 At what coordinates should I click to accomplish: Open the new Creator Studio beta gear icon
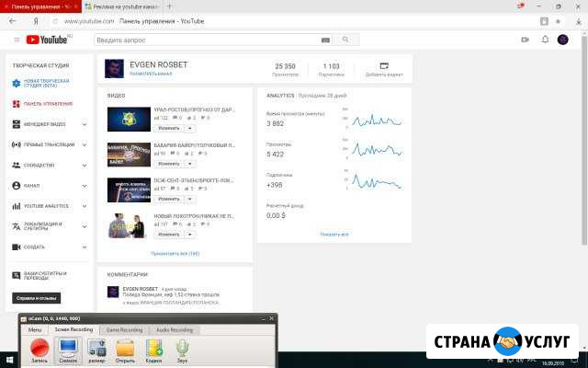[x=17, y=84]
